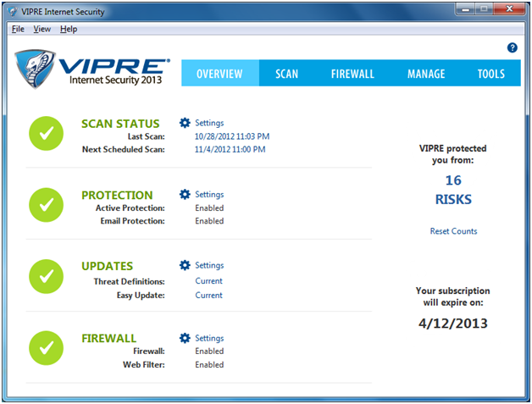Open the View menu
This screenshot has width=532, height=404.
pos(42,29)
